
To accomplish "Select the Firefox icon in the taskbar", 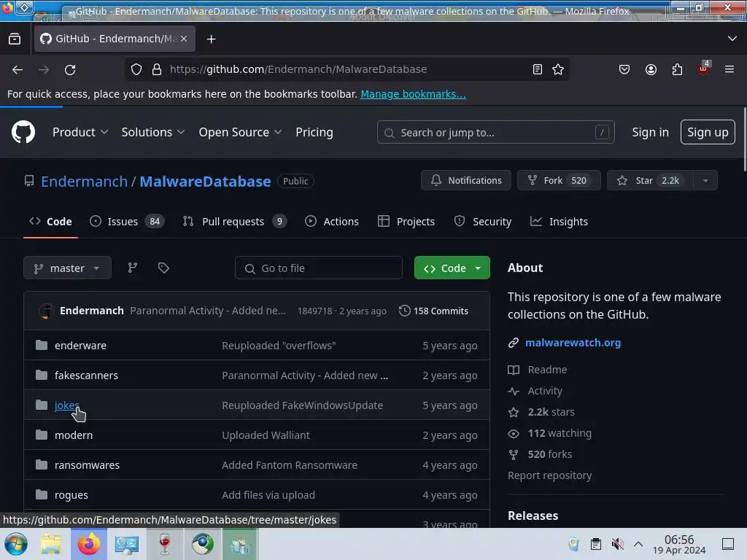I will 89,544.
